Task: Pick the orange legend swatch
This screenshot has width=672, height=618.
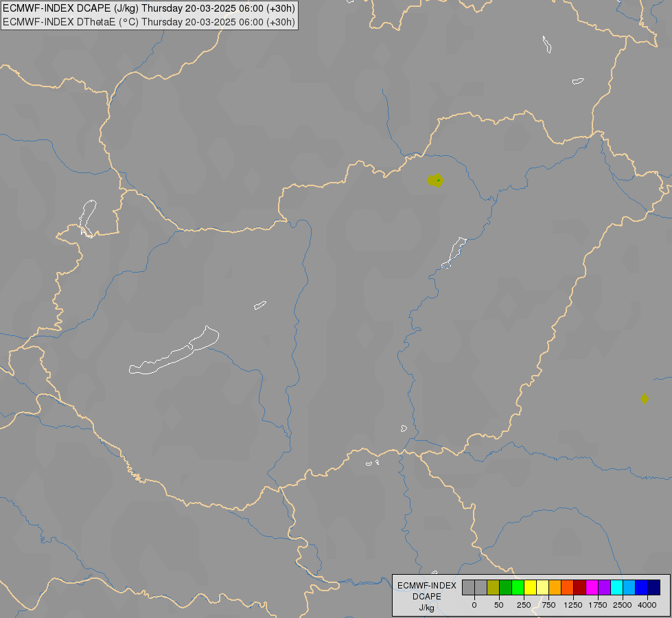Action: 555,588
